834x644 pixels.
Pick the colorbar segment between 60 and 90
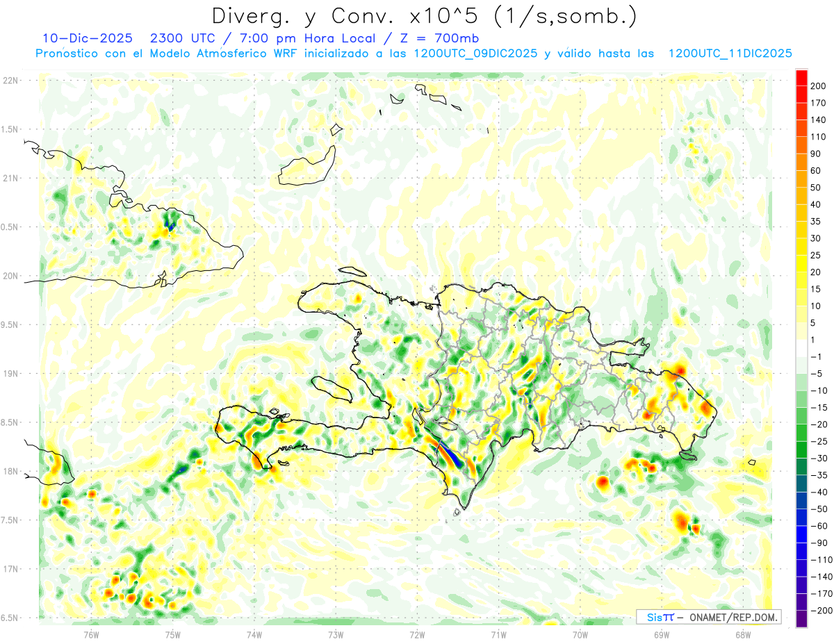point(801,163)
